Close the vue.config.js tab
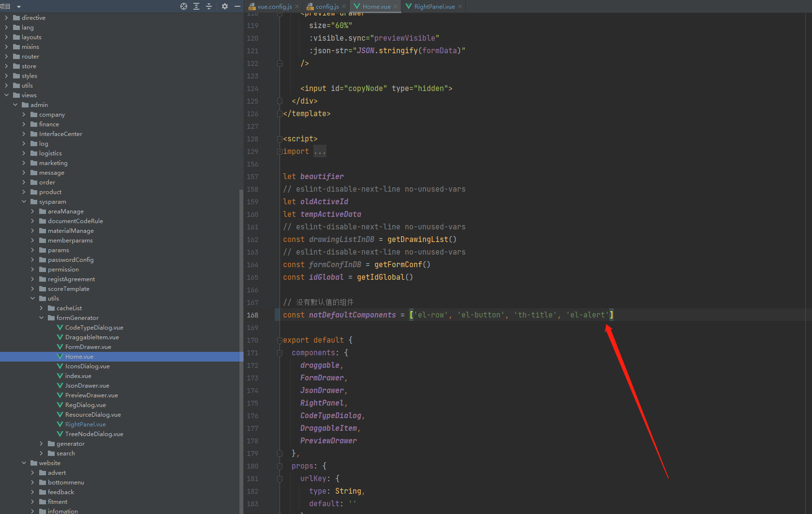 (297, 6)
